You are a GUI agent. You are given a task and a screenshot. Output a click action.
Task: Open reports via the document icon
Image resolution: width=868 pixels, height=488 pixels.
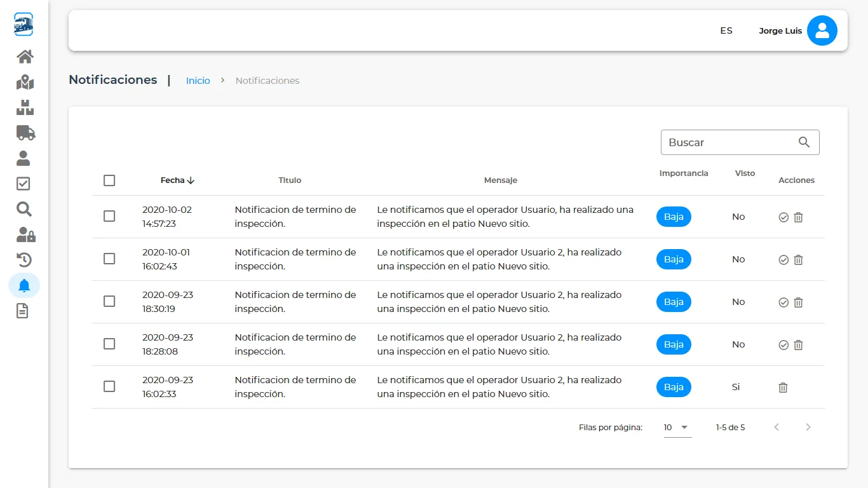(24, 310)
